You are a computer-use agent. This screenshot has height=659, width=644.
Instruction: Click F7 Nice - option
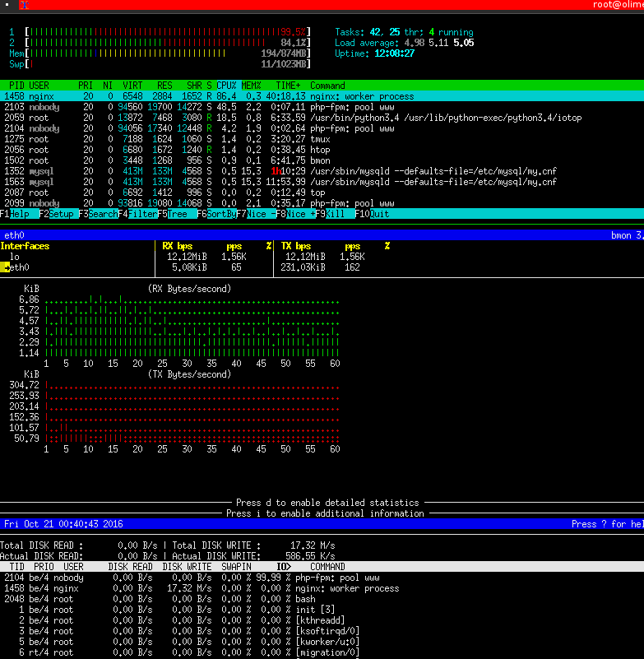[256, 214]
